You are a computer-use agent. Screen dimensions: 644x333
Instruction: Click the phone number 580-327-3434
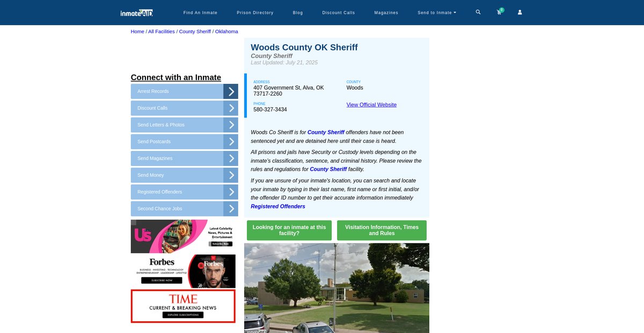click(270, 110)
